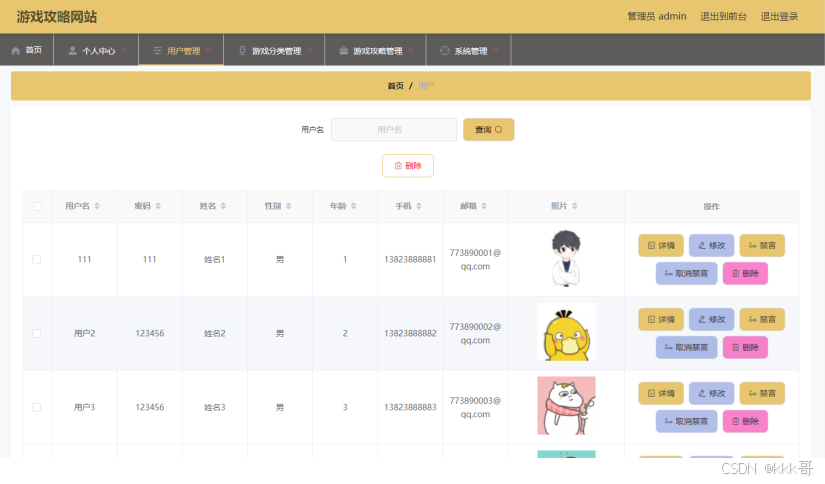Viewport: 825px width, 484px height.
Task: Open the 系统管理 menu
Action: click(x=468, y=50)
